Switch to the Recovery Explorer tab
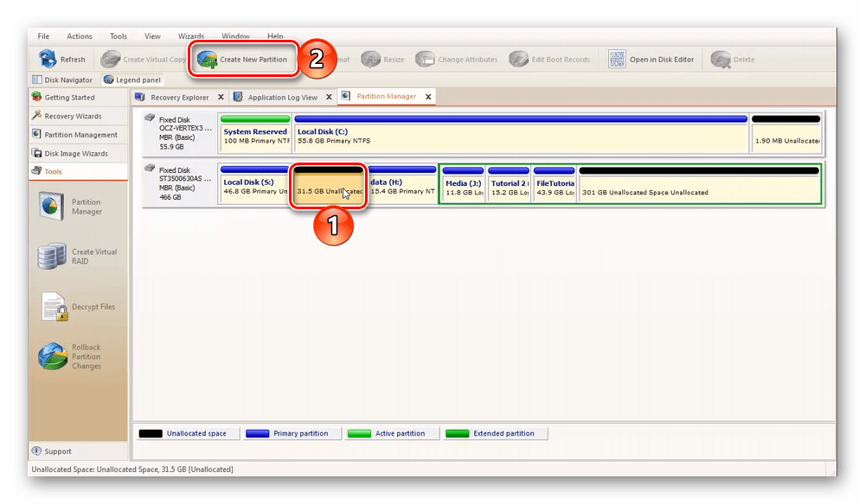This screenshot has height=504, width=865. (x=179, y=97)
